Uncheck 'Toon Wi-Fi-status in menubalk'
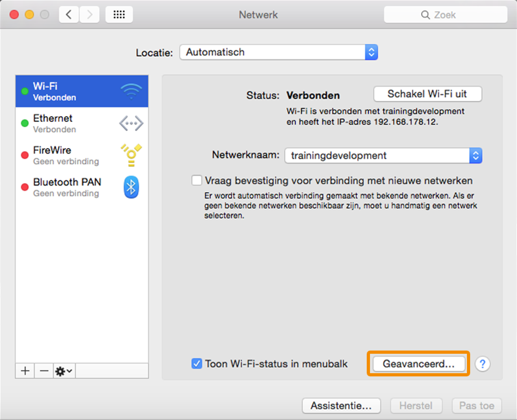 point(197,364)
